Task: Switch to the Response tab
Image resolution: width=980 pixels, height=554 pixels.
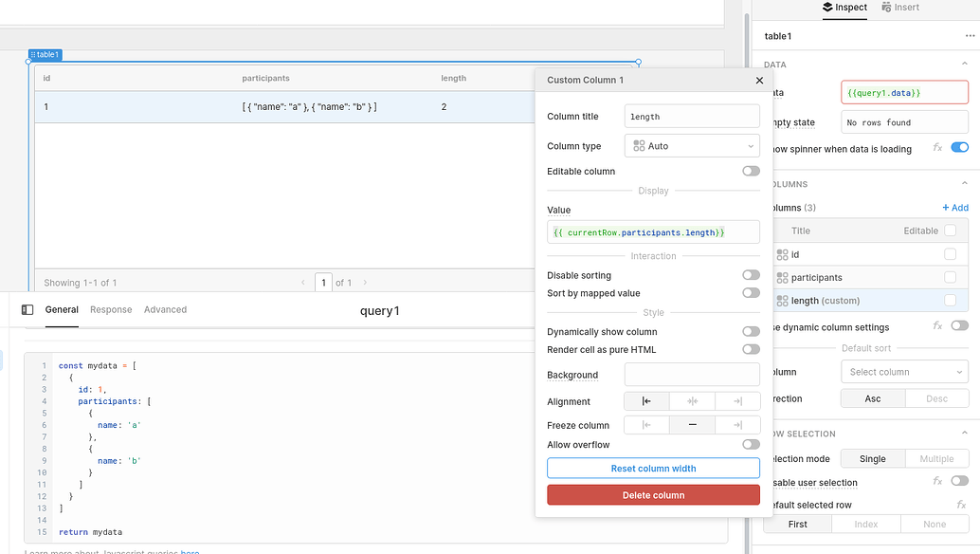Action: coord(111,309)
